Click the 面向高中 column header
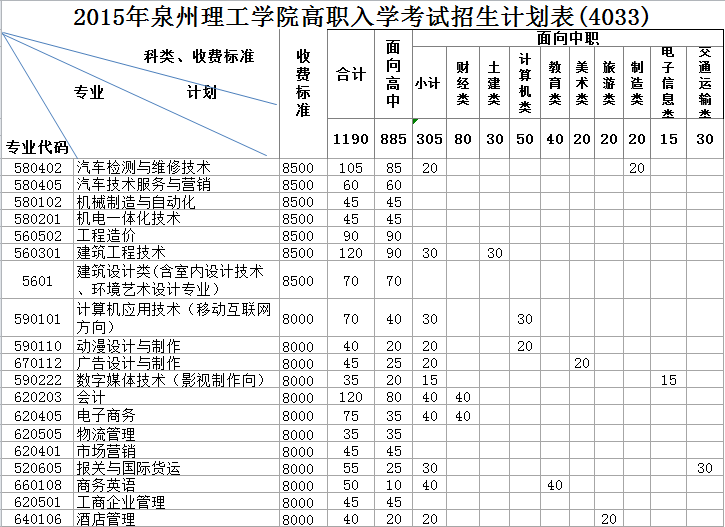Viewport: 725px width, 527px height. coord(393,75)
